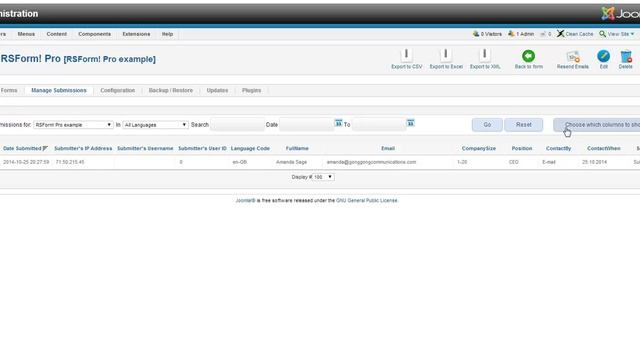Sort by Submitter's IP Address column
Viewport: 640px width, 360px height.
(83, 148)
